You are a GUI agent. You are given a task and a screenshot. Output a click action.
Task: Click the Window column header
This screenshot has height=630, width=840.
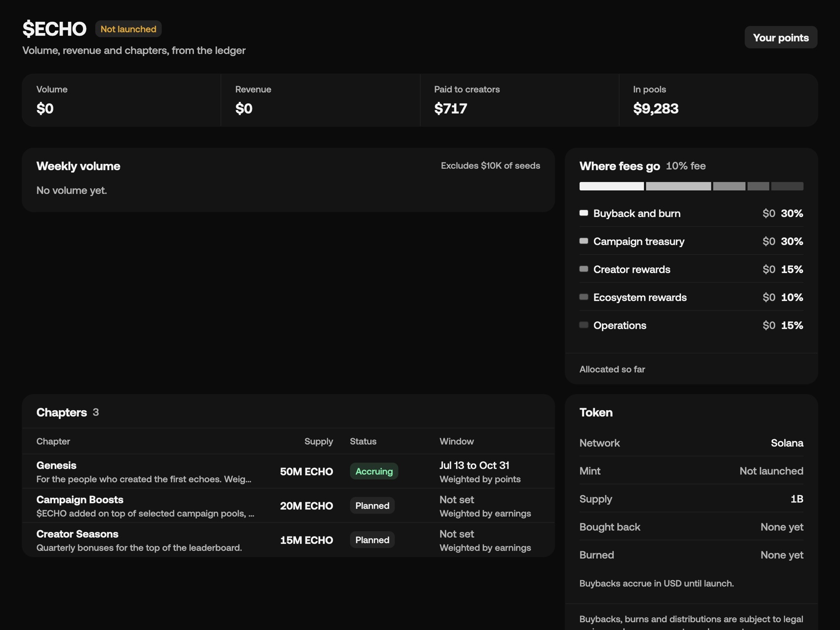click(x=457, y=441)
